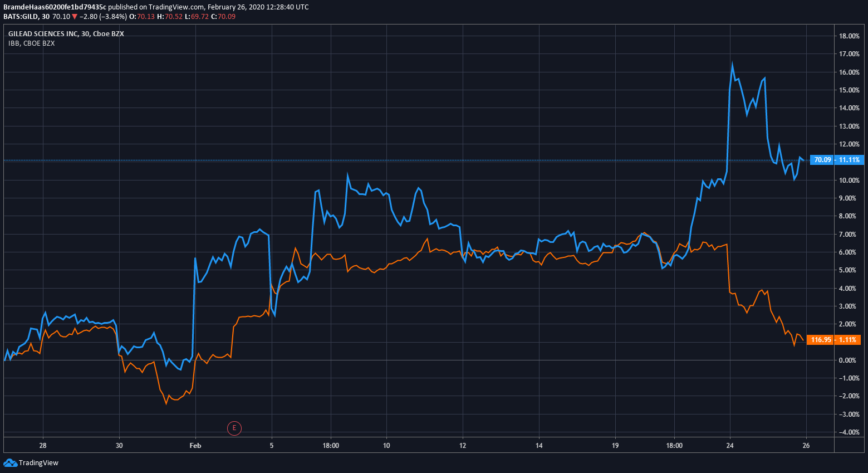This screenshot has width=868, height=473.
Task: Click the 10.00% axis label
Action: [849, 181]
